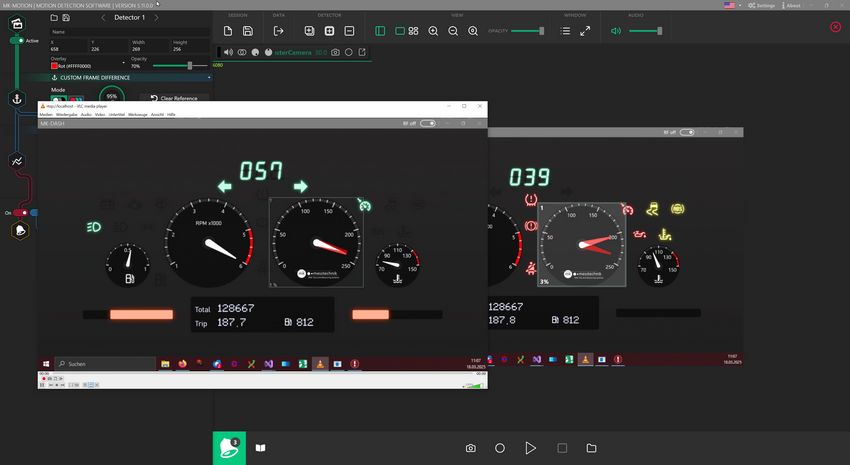Viewport: 850px width, 465px height.
Task: Click the export data icon
Action: [279, 31]
